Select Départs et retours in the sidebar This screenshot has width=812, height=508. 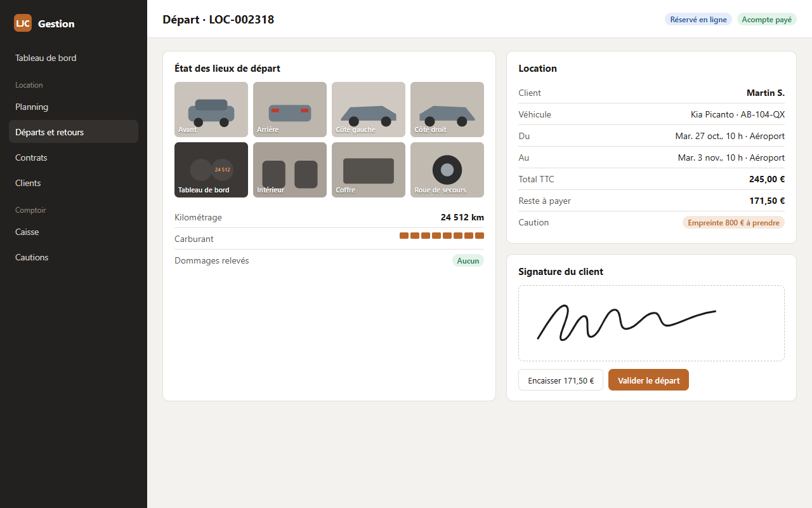(x=74, y=132)
